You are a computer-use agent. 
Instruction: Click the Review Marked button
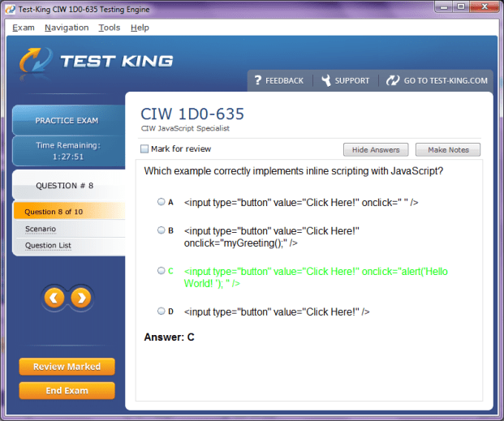[67, 367]
